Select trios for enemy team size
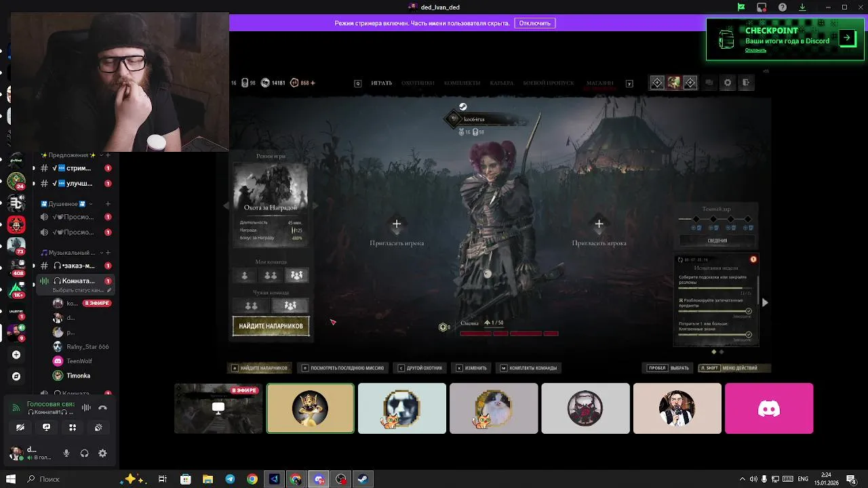 tap(290, 306)
